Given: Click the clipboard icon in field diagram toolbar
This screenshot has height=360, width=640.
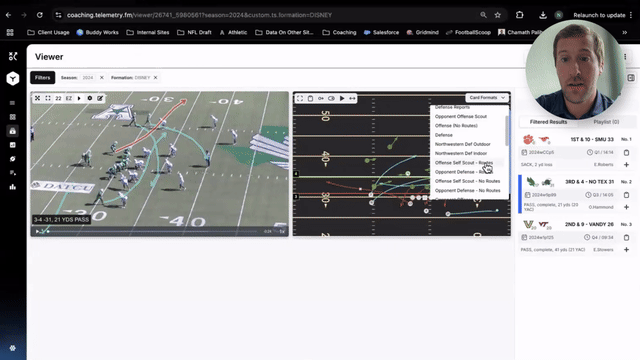Looking at the screenshot, I should [x=310, y=98].
